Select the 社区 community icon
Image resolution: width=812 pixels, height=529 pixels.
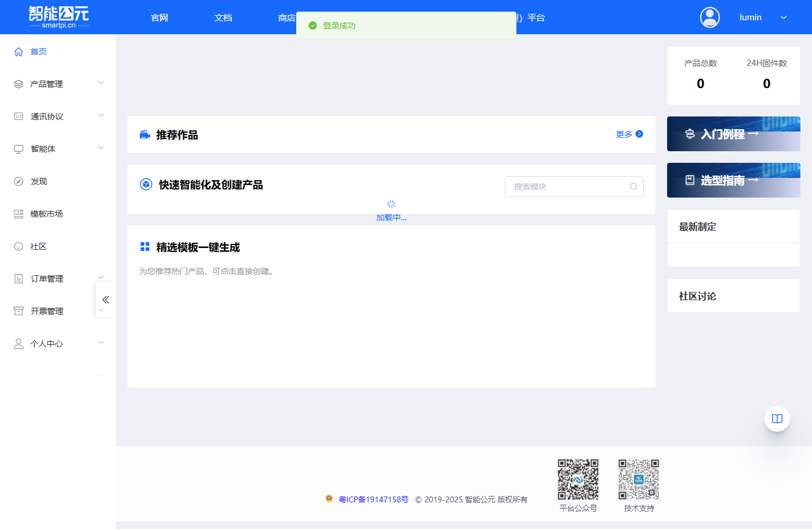click(x=18, y=246)
